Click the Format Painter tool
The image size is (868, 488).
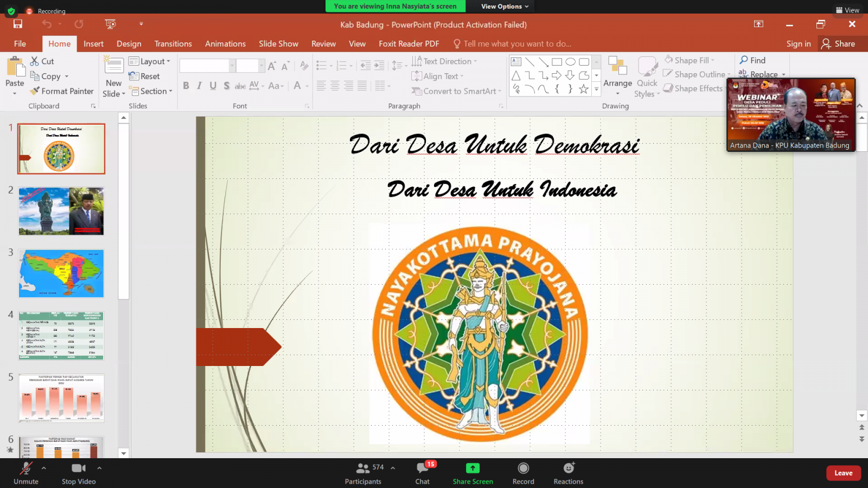coord(62,91)
